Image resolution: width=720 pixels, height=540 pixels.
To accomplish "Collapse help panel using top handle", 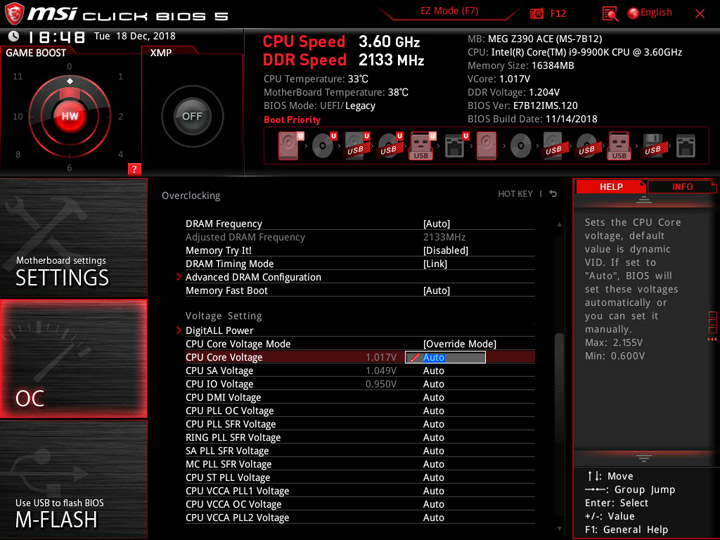I will [644, 199].
